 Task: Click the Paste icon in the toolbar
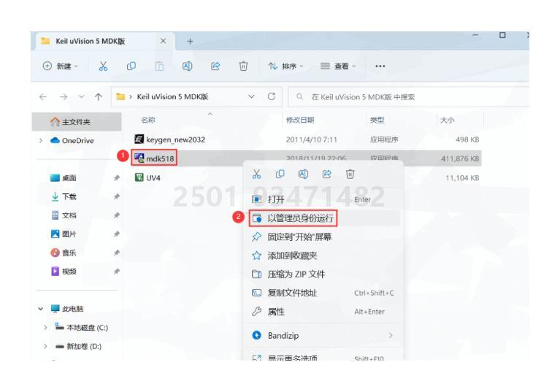coord(159,66)
